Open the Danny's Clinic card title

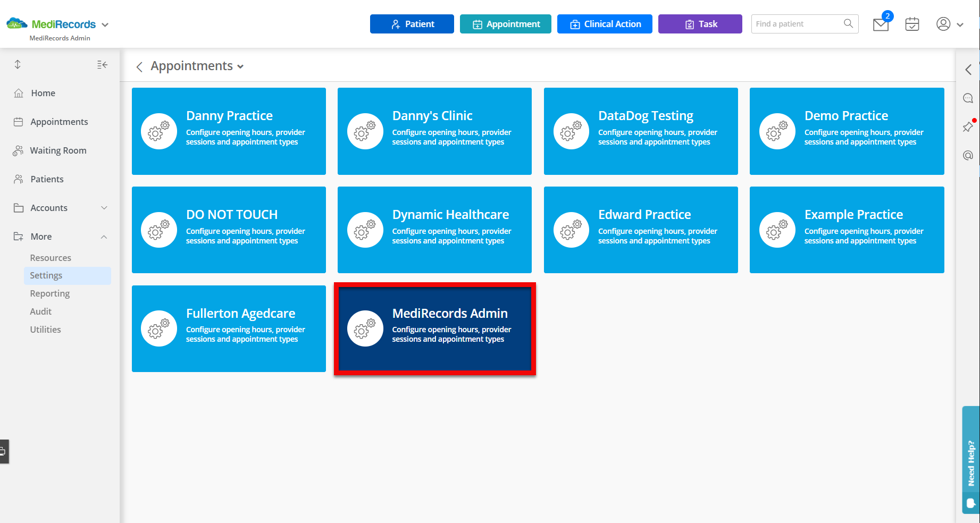coord(432,116)
